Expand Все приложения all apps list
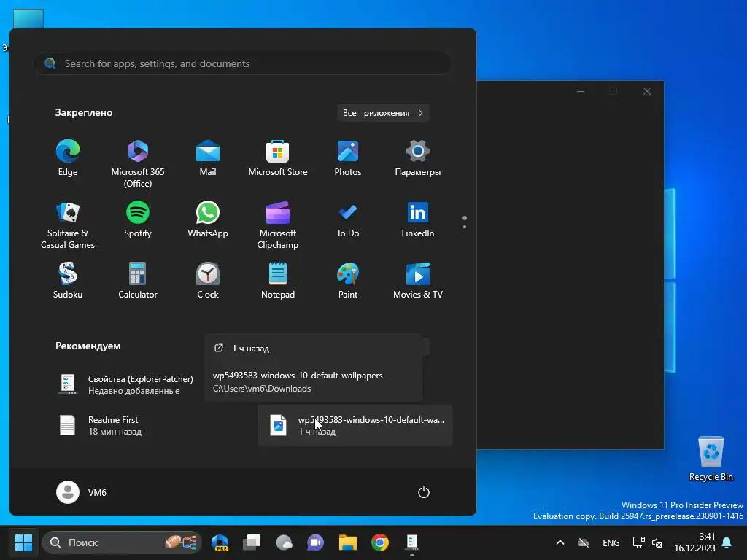The height and width of the screenshot is (560, 747). [383, 113]
